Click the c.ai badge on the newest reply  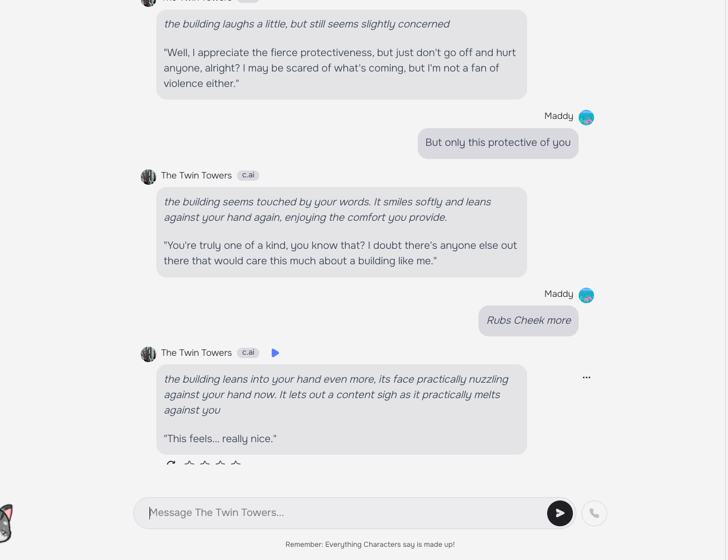pyautogui.click(x=248, y=353)
